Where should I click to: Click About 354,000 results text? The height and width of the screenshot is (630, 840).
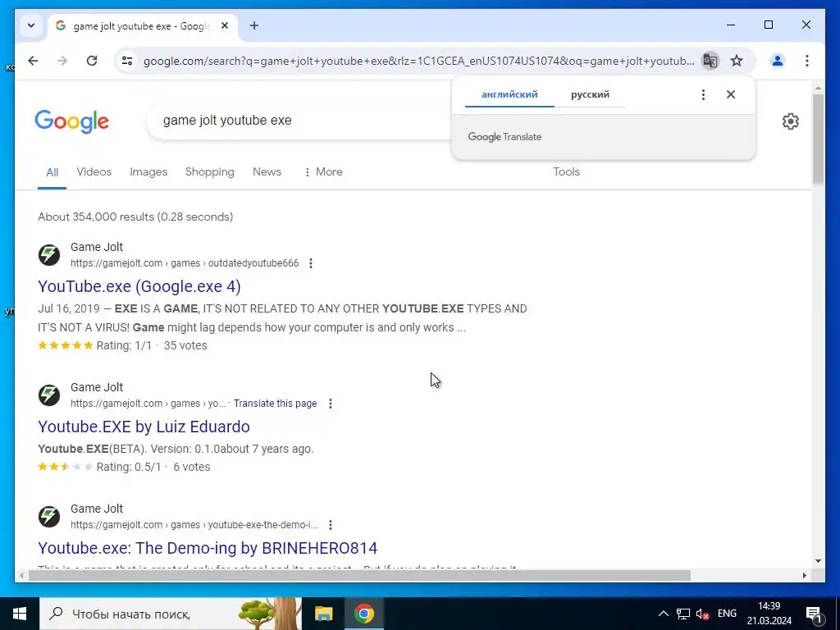(x=135, y=217)
